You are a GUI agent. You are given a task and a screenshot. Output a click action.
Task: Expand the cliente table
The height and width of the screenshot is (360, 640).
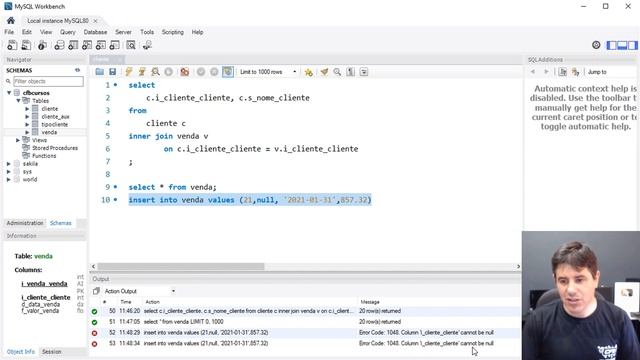pyautogui.click(x=27, y=109)
